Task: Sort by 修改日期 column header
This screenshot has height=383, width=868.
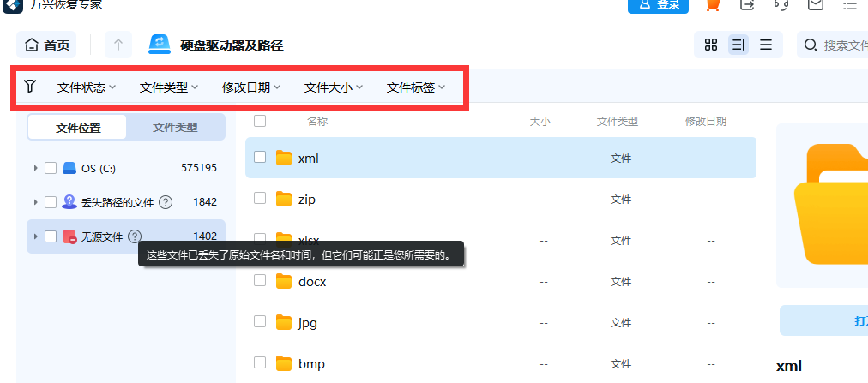Action: pos(705,122)
